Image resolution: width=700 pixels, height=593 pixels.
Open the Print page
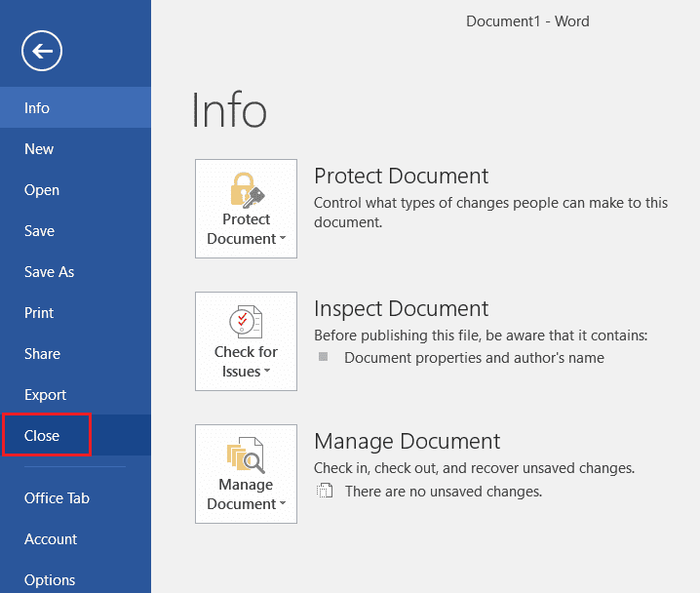[x=75, y=312]
